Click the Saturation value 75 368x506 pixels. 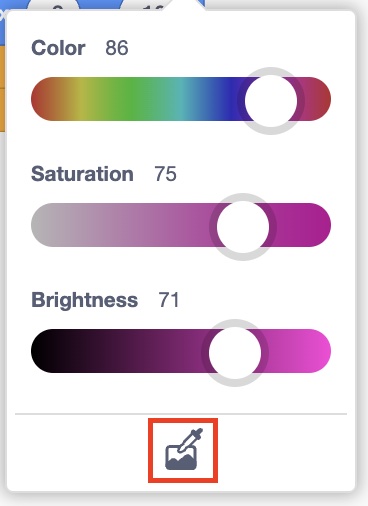tap(165, 174)
